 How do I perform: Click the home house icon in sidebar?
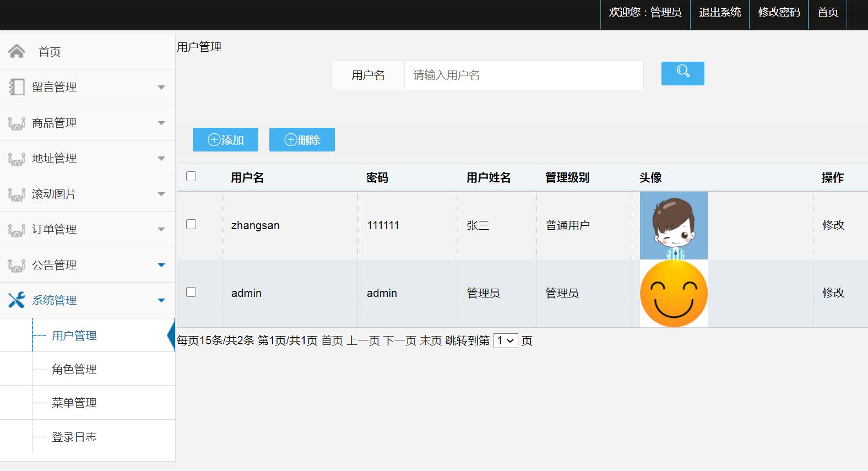coord(17,51)
